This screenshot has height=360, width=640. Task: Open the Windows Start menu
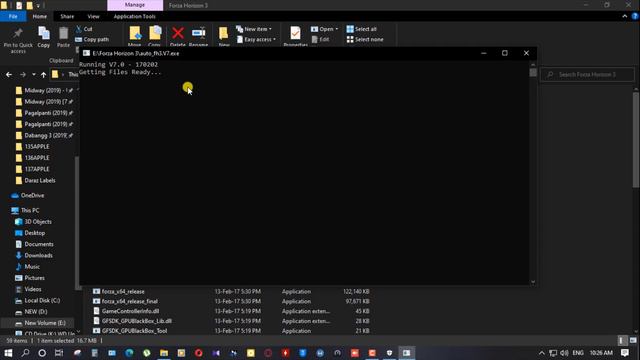[8, 353]
